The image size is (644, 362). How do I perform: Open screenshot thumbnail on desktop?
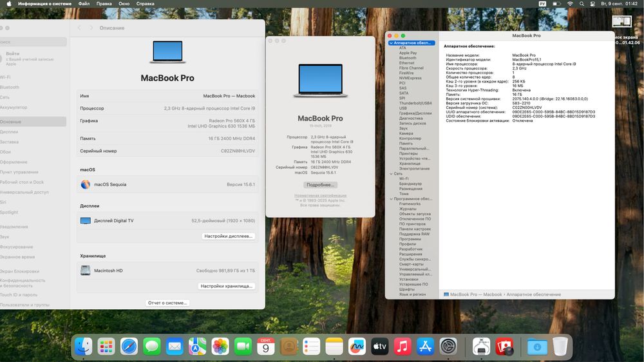[x=622, y=21]
